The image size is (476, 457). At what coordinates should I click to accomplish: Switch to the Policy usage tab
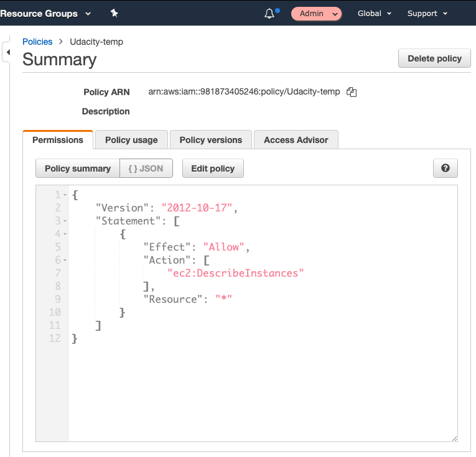pyautogui.click(x=131, y=140)
